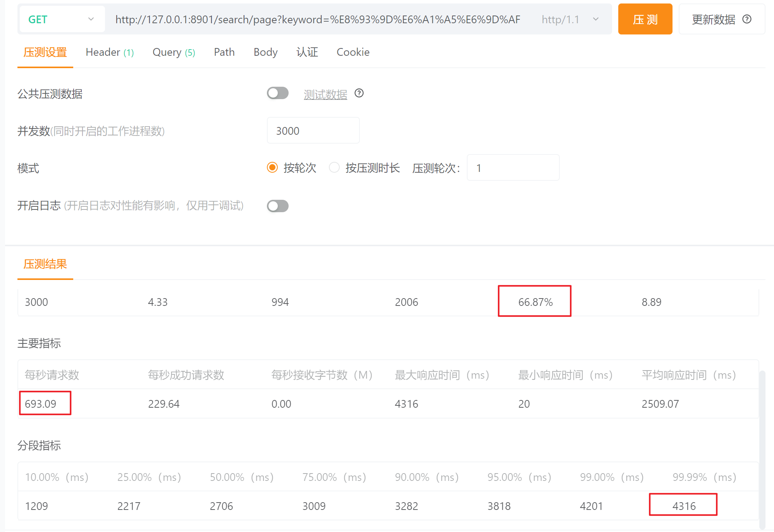Select 按轮次 radio option
774x532 pixels.
pos(272,168)
